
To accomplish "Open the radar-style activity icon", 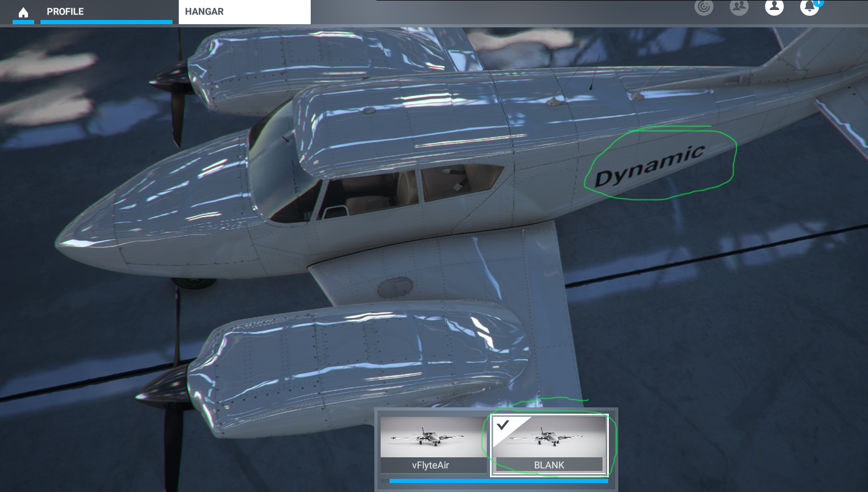I will point(703,7).
